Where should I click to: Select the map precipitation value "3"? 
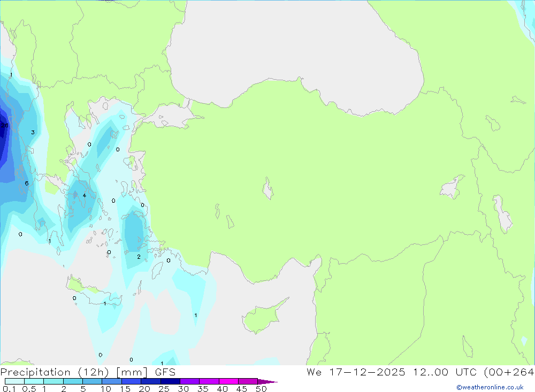pyautogui.click(x=33, y=133)
